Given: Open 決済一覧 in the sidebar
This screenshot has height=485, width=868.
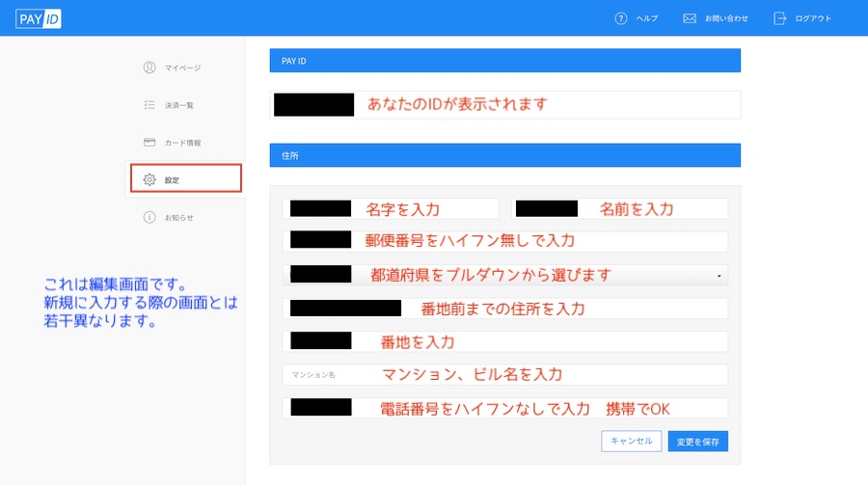Looking at the screenshot, I should [178, 105].
